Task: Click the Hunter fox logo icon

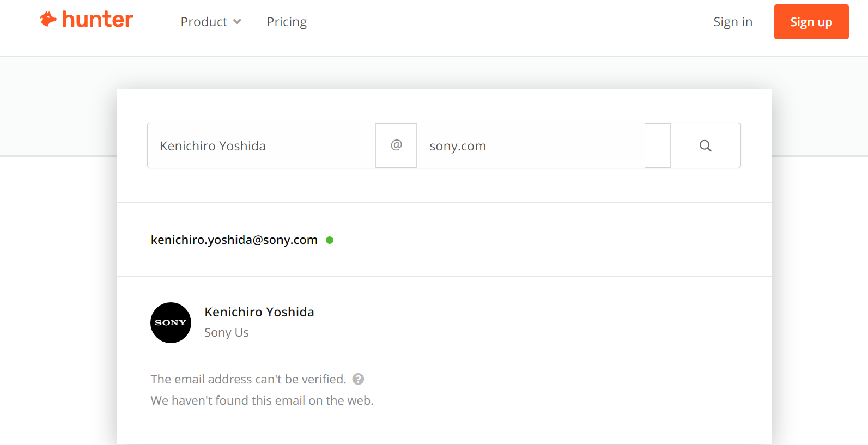Action: (48, 19)
